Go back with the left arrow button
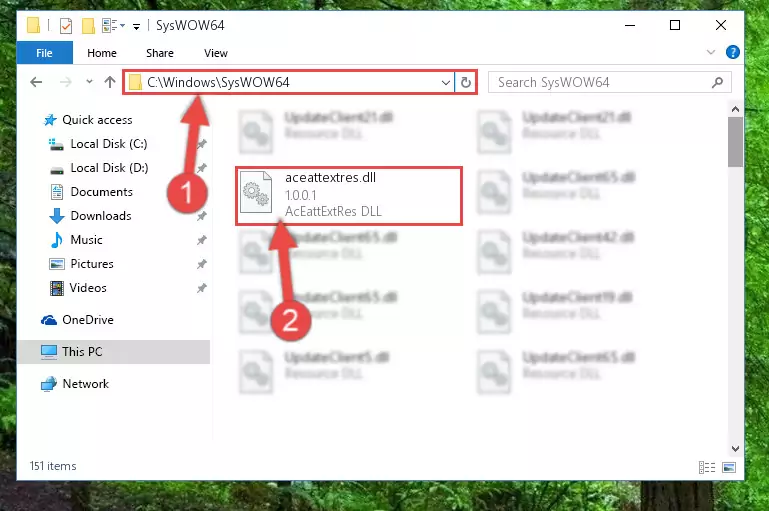 tap(36, 82)
